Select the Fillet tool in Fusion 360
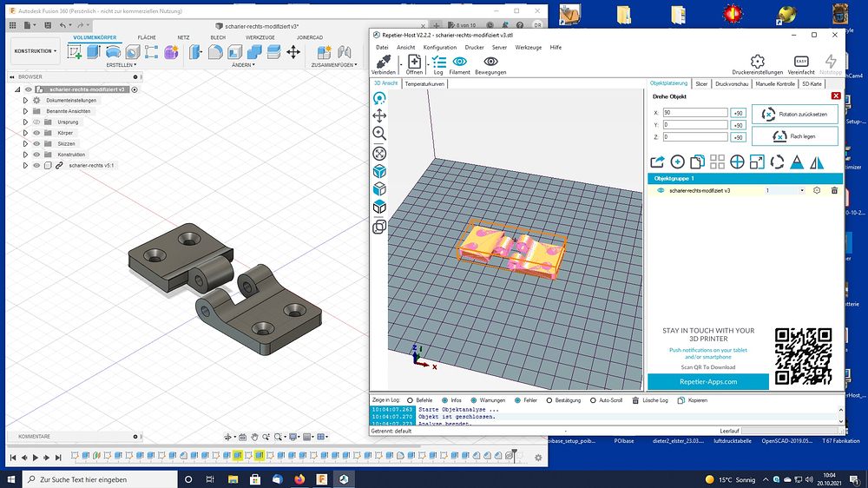The height and width of the screenshot is (488, 868). [x=215, y=52]
